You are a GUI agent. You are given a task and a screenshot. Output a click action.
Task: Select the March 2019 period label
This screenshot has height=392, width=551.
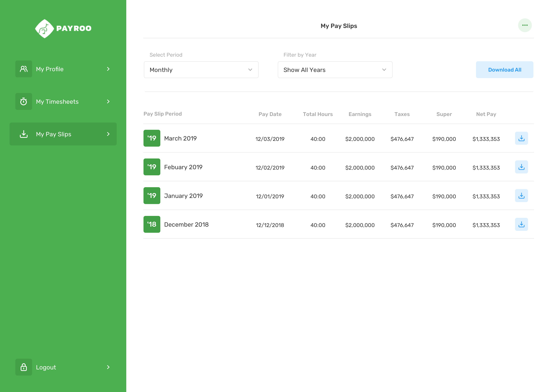coord(180,138)
